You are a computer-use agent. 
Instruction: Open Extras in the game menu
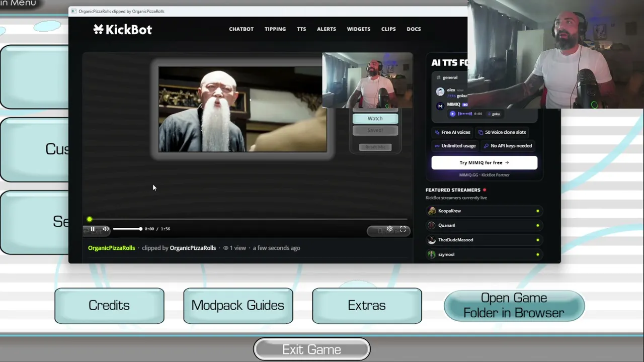pyautogui.click(x=367, y=306)
